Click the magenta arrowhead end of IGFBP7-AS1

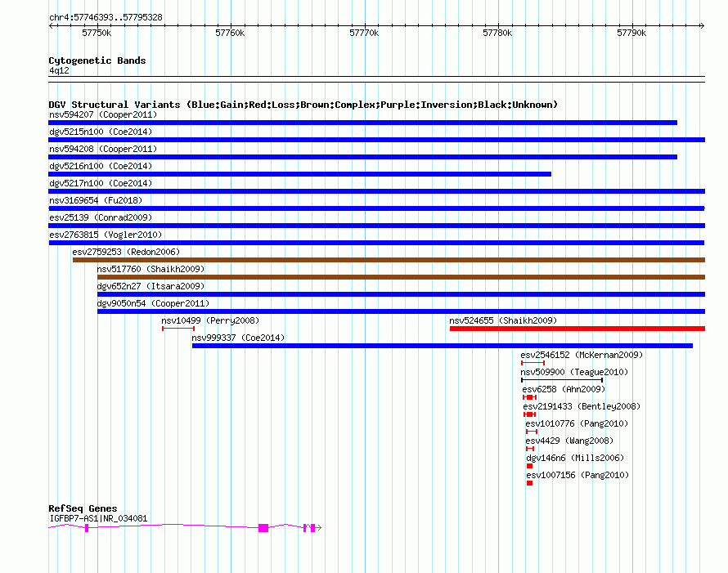coord(319,528)
